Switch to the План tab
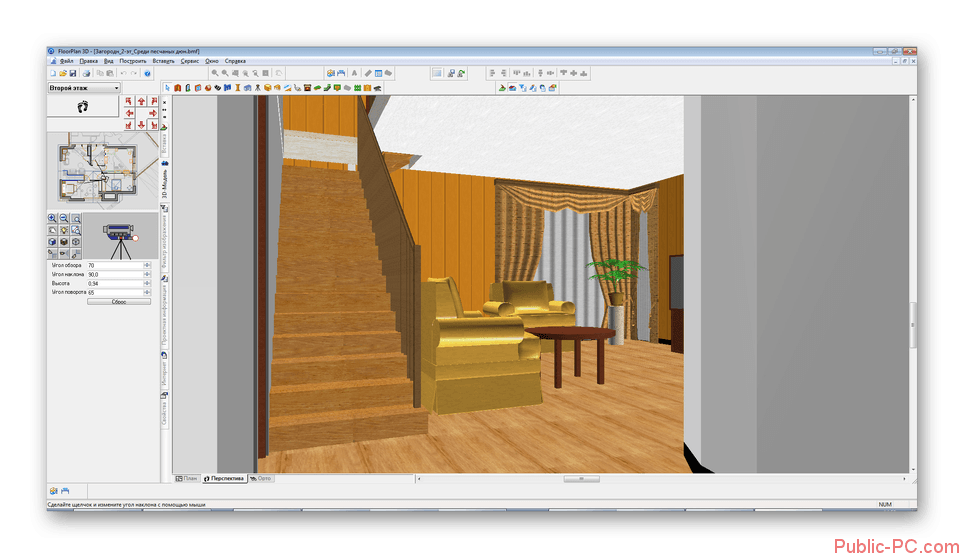The height and width of the screenshot is (558, 964). point(187,478)
